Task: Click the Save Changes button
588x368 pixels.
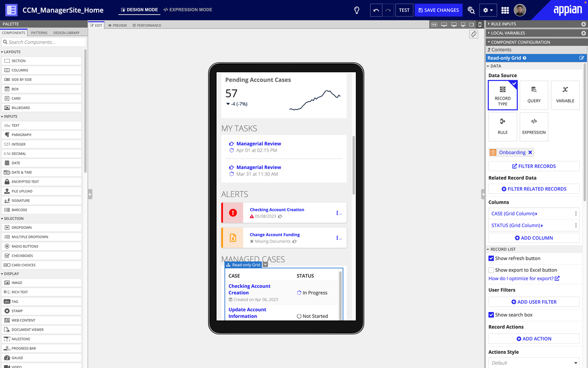Action: tap(438, 10)
